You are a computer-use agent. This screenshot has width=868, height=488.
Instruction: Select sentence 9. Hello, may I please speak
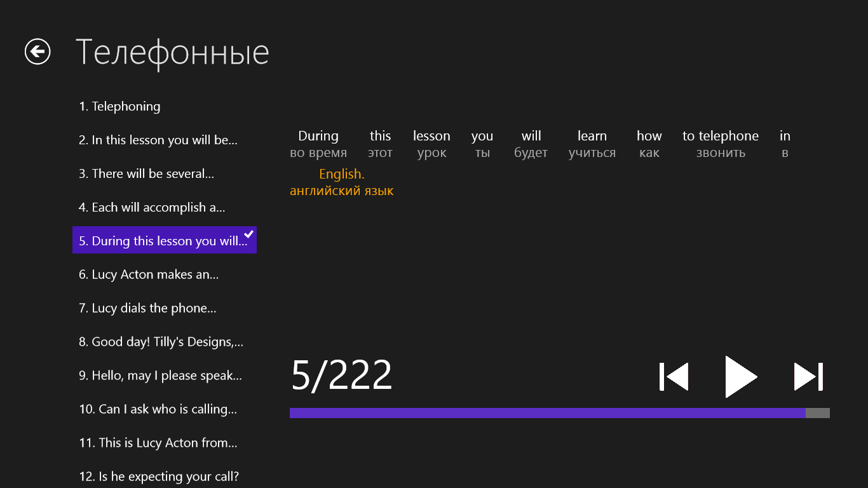point(165,376)
